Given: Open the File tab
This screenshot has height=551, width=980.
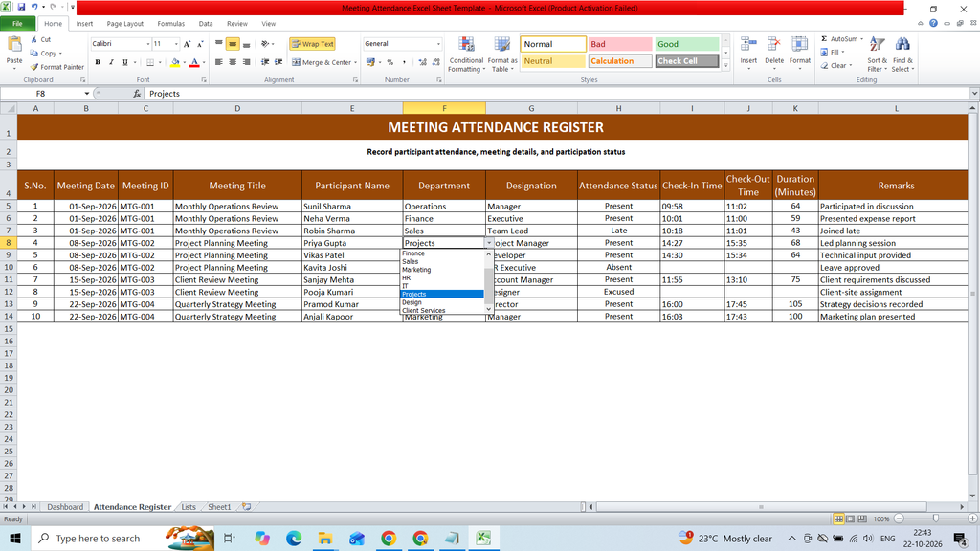Looking at the screenshot, I should (17, 24).
